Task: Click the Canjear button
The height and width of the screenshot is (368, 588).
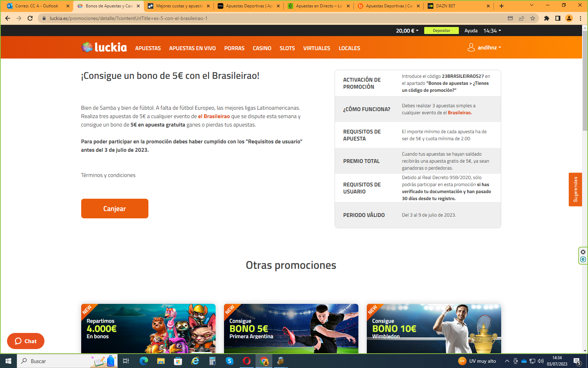Action: [115, 209]
